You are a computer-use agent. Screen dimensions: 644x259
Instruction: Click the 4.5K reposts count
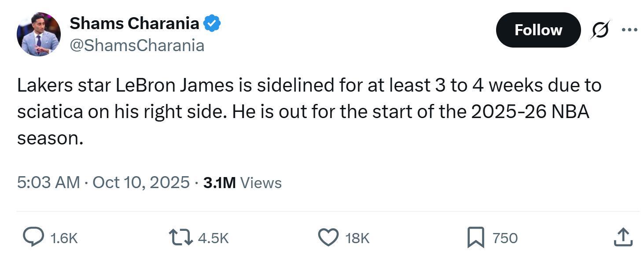pyautogui.click(x=213, y=238)
